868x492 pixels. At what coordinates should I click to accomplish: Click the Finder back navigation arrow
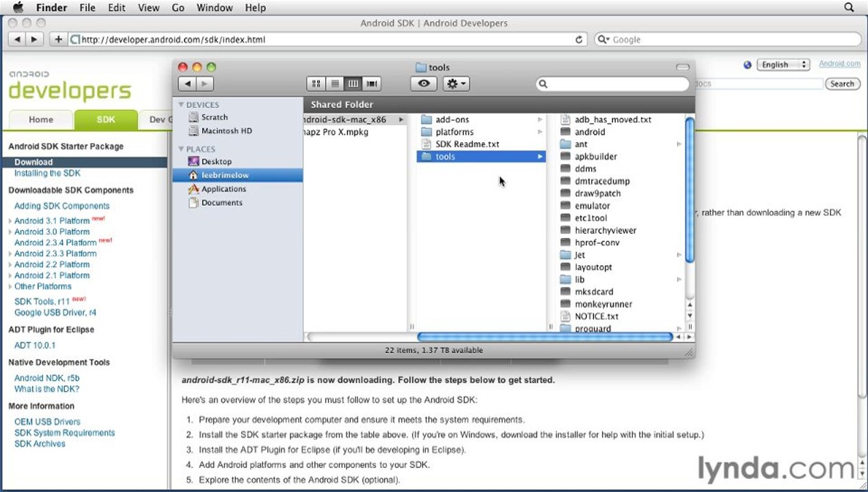coord(187,83)
